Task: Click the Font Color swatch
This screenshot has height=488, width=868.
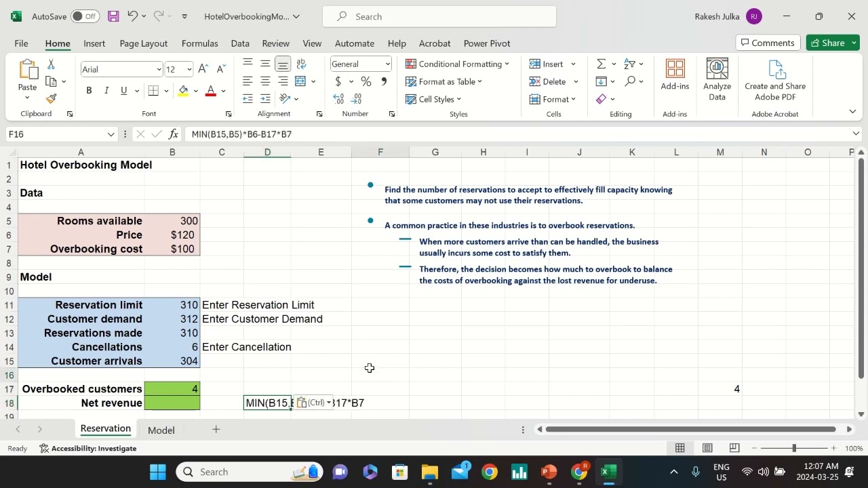Action: [211, 91]
